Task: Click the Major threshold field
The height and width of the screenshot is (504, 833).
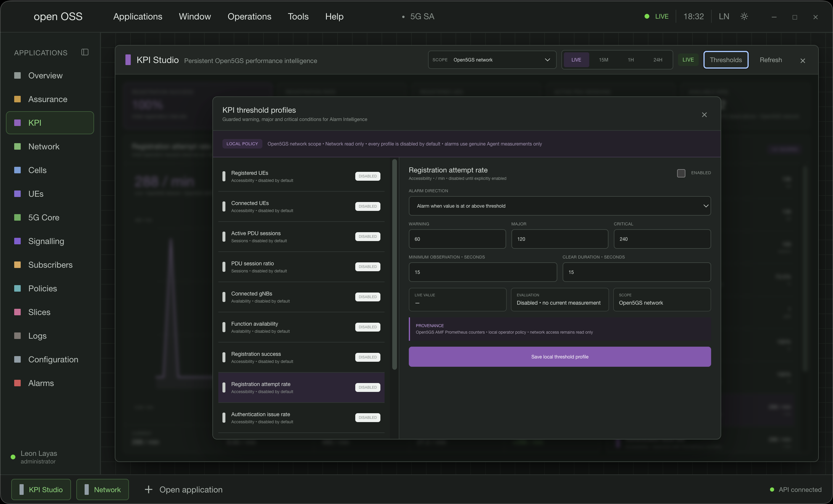Action: coord(559,239)
